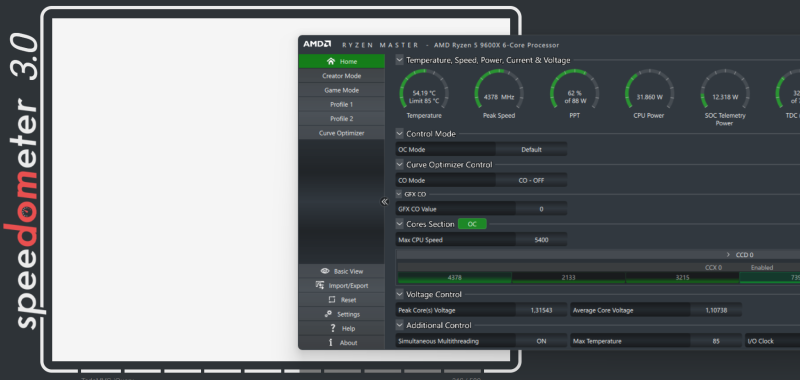Click the Settings label text
The width and height of the screenshot is (800, 380).
pos(348,314)
